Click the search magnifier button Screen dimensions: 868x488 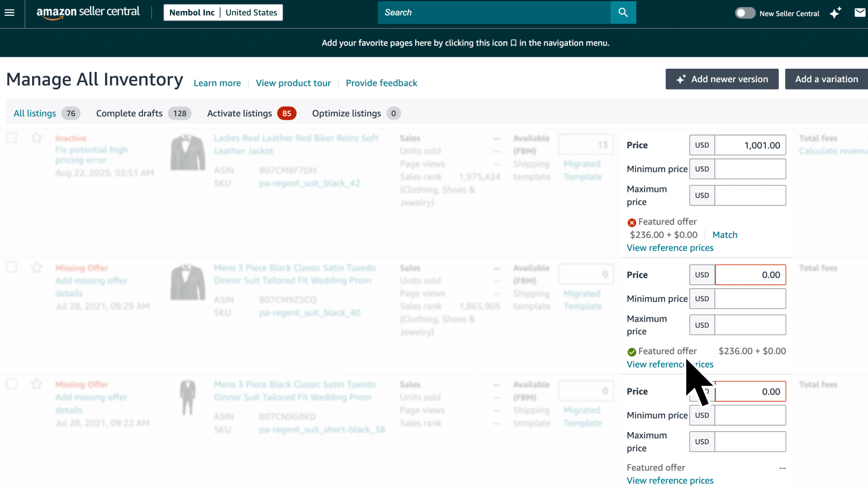click(623, 13)
